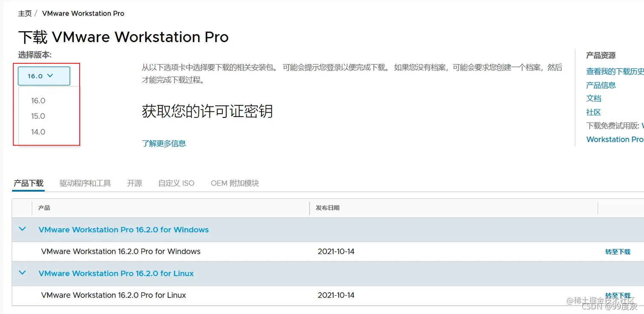Click 产品资源 heading
Screen dimensions: 644x314
tap(601, 56)
